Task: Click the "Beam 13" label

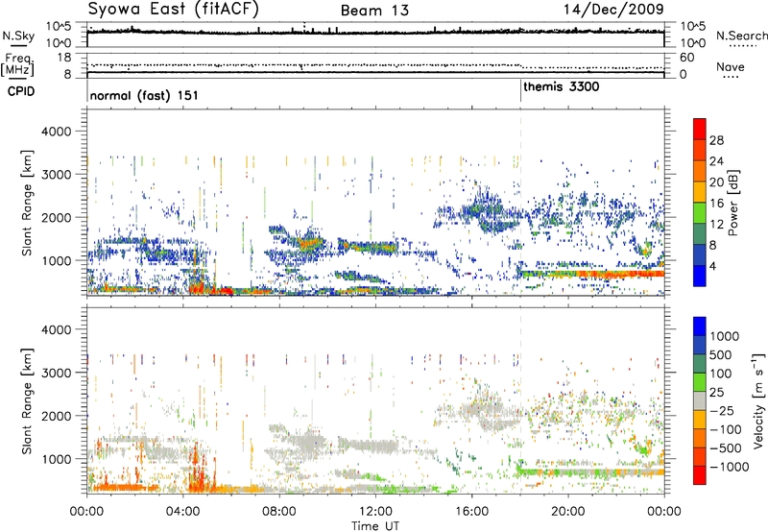Action: pos(374,11)
